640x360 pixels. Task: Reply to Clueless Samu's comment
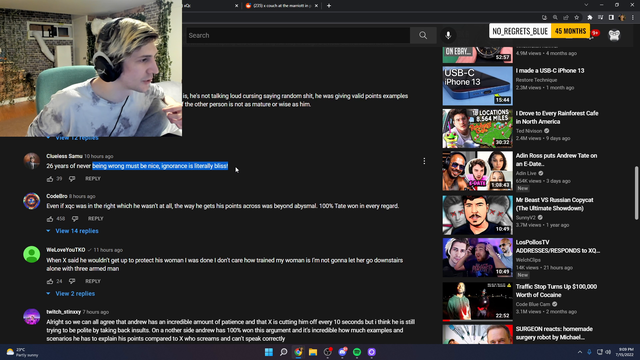93,179
